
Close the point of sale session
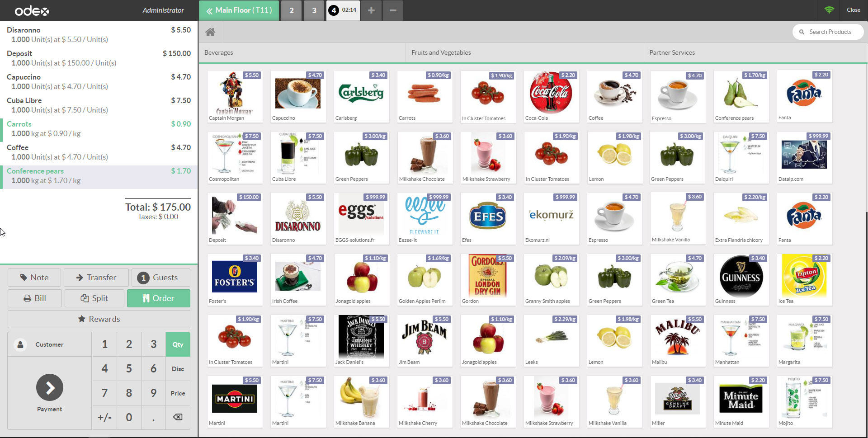pyautogui.click(x=854, y=10)
